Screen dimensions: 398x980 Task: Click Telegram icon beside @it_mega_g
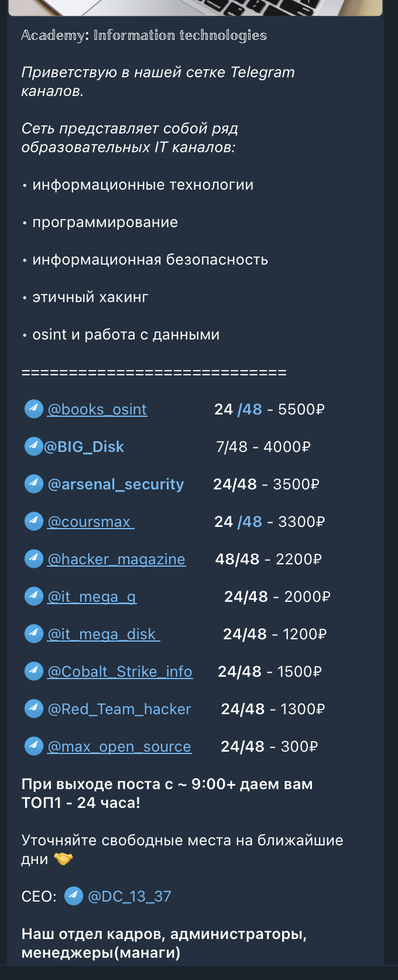[x=34, y=597]
